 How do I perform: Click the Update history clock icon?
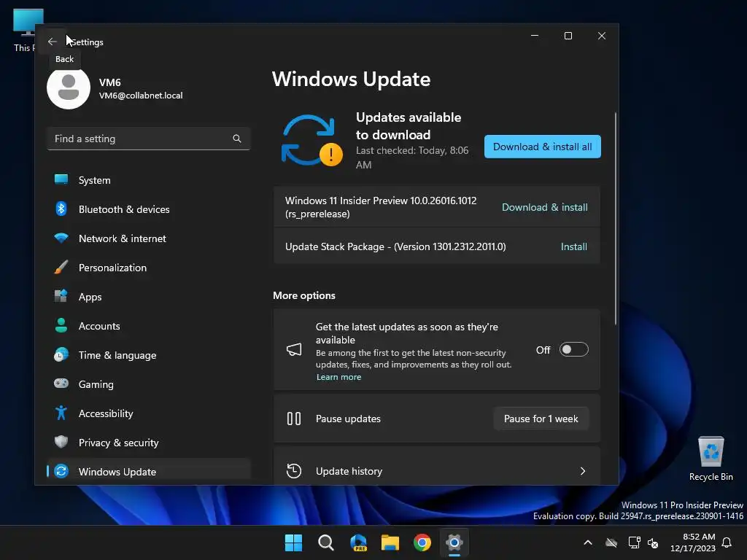coord(294,471)
